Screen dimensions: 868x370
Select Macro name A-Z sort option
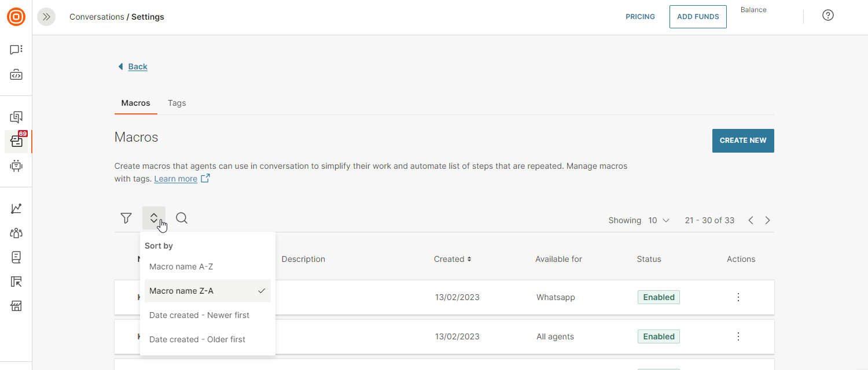[x=181, y=267]
